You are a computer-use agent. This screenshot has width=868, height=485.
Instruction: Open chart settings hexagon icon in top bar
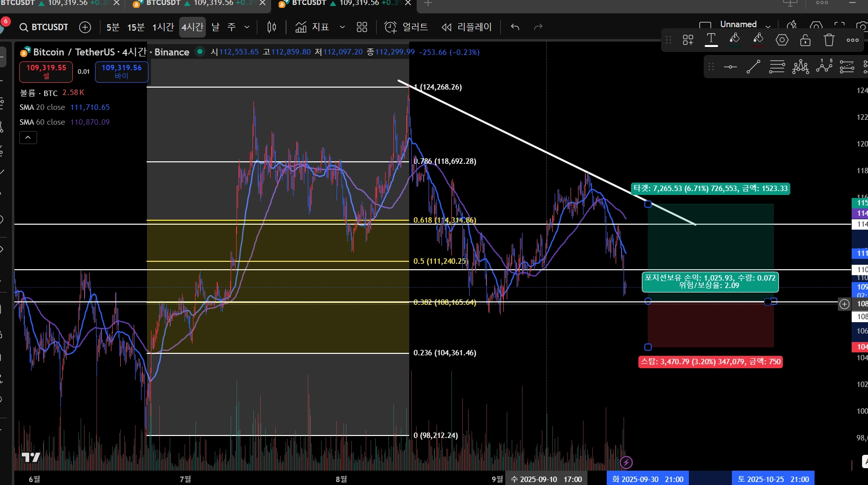(x=816, y=26)
